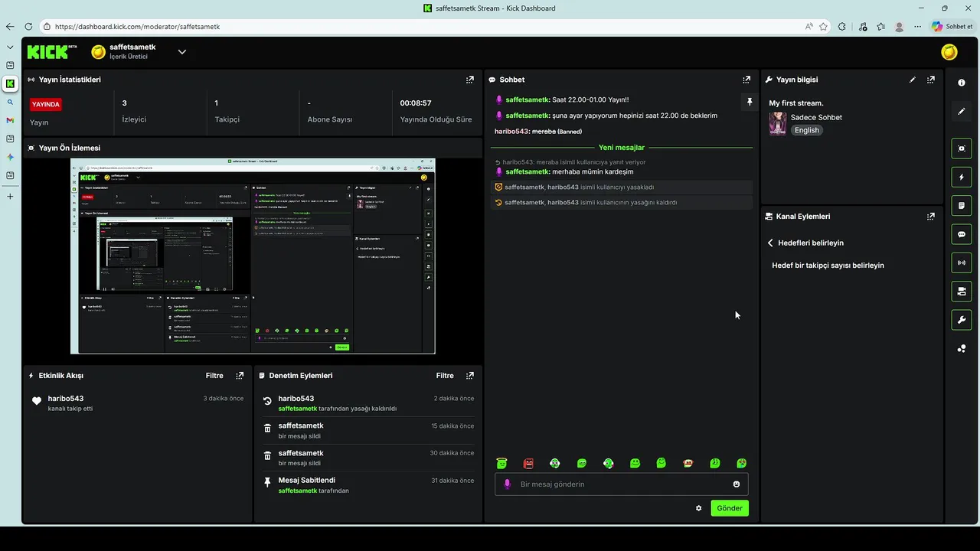
Task: Focus the 'Bir mesaj gönderin' input
Action: [x=621, y=484]
